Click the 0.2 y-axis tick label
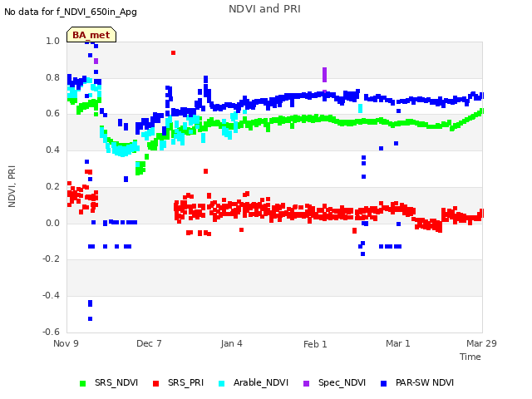 [x=52, y=186]
